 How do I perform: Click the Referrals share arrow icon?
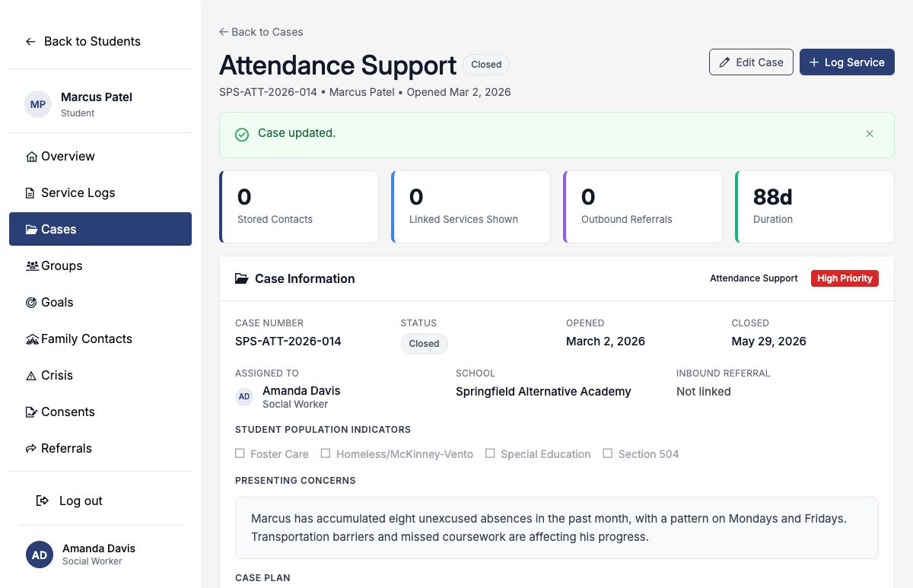(x=31, y=449)
